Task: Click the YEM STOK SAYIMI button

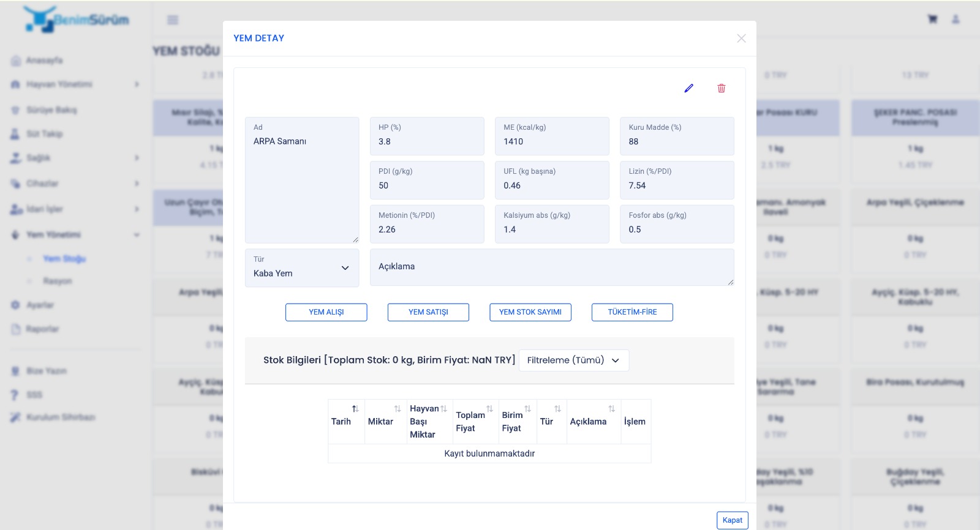Action: coord(530,312)
